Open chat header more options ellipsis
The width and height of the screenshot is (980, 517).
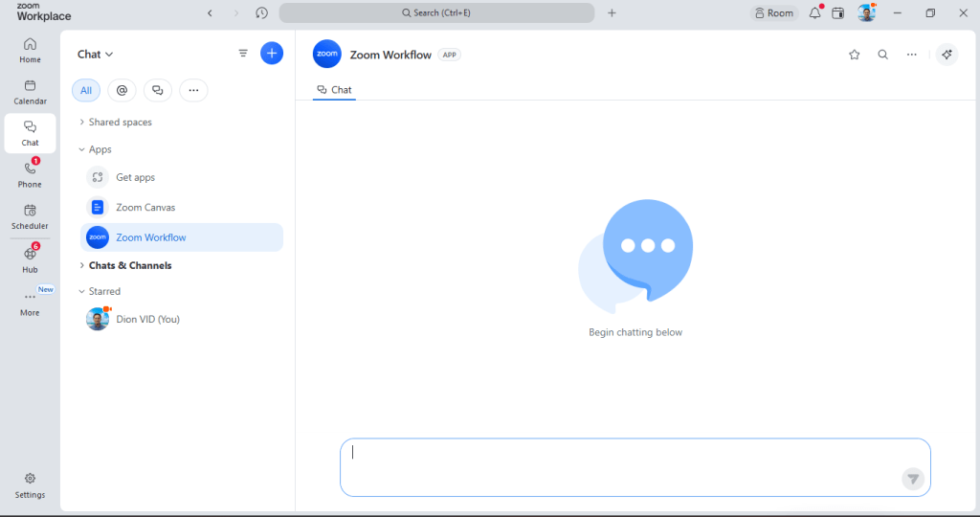coord(912,55)
